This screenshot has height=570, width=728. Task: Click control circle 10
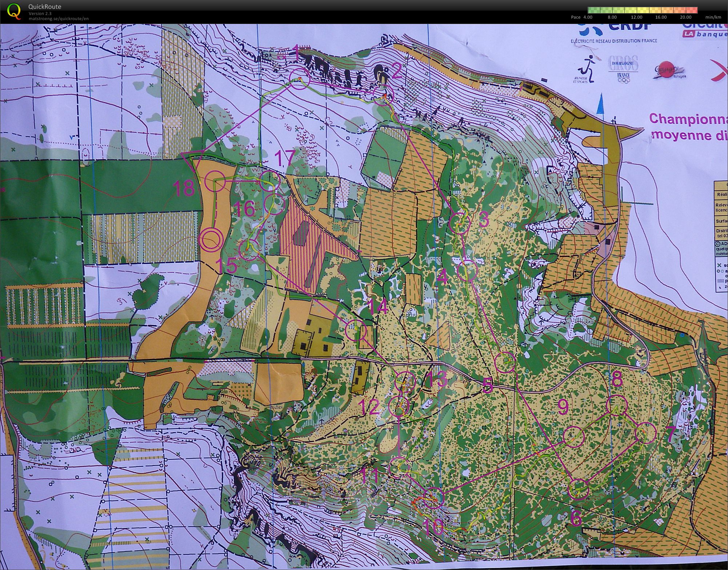click(434, 498)
